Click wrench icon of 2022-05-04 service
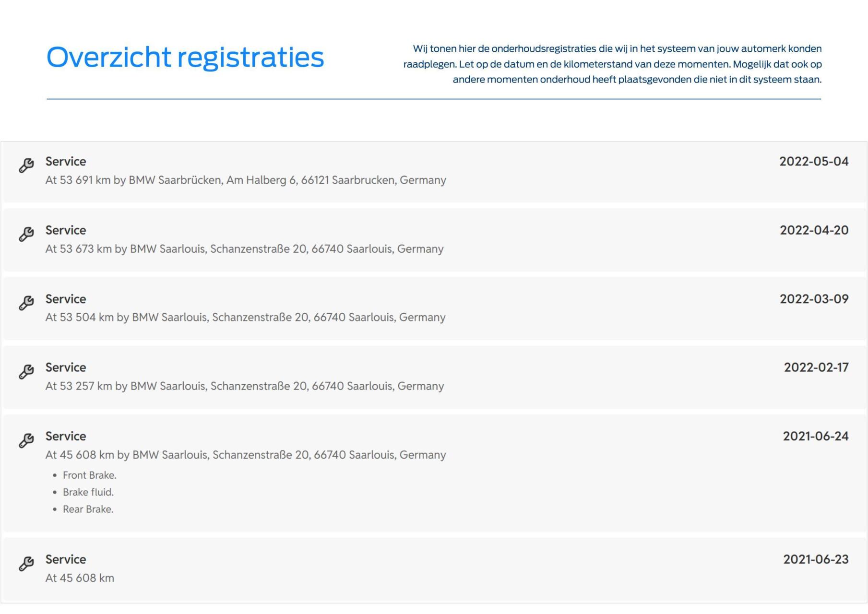This screenshot has width=868, height=614. pos(26,165)
